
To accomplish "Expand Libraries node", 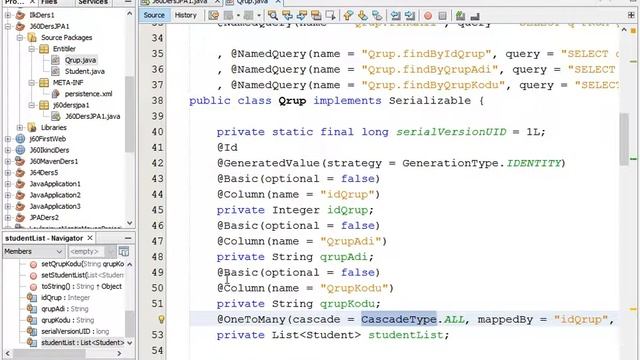I will click(x=20, y=128).
